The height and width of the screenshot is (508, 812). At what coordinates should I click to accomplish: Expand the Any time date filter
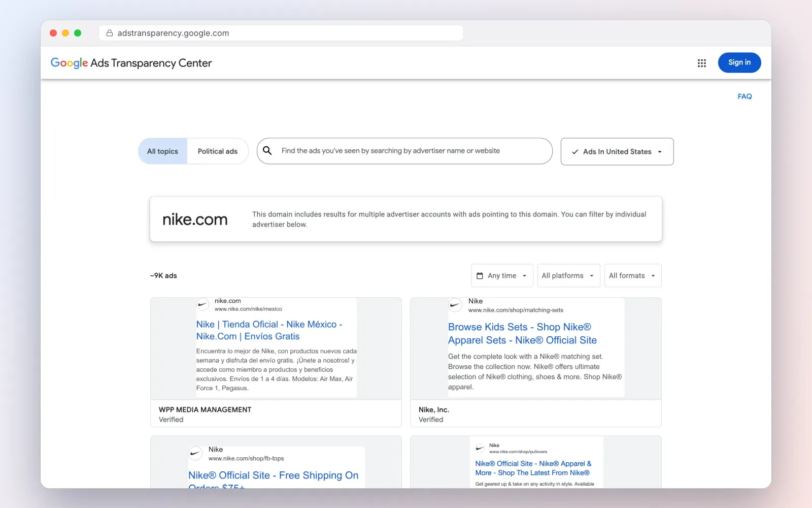pyautogui.click(x=502, y=276)
